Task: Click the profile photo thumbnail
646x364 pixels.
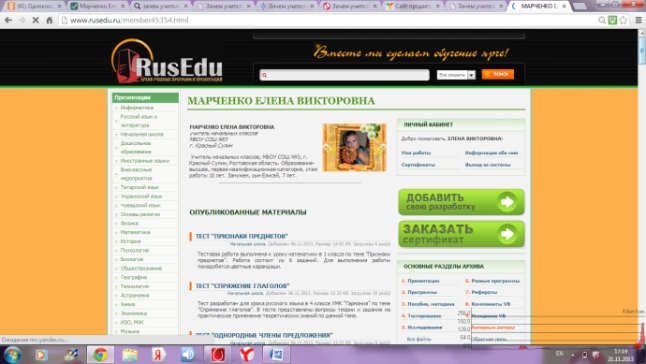Action: 354,147
